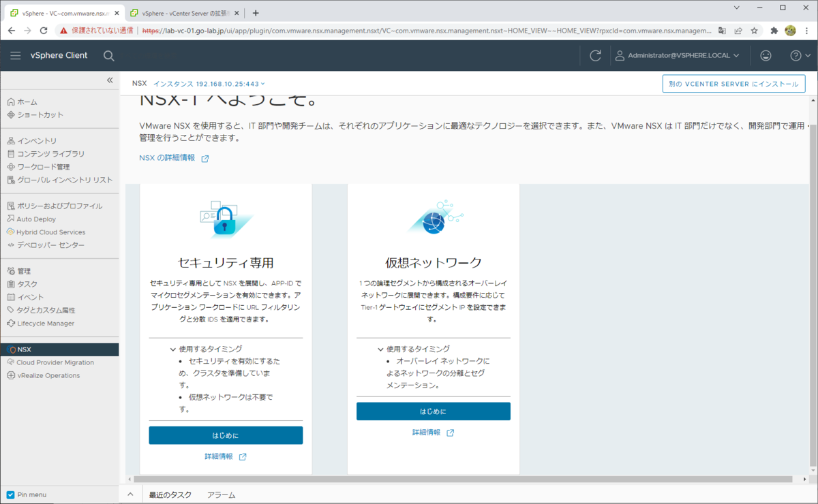Toggle the Pin menu checkbox
The width and height of the screenshot is (818, 504).
pyautogui.click(x=10, y=494)
